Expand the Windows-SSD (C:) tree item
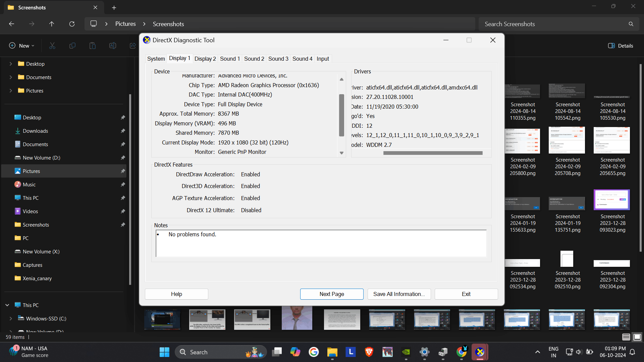Viewport: 644px width, 362px height. 10,318
